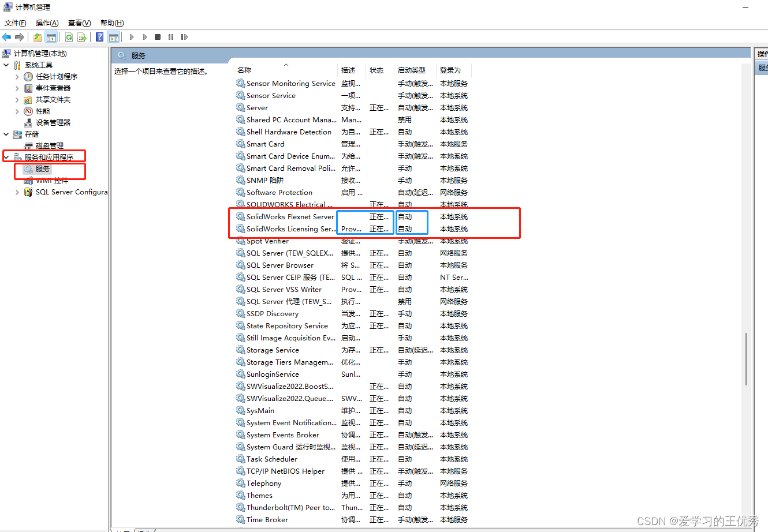The image size is (768, 532).
Task: Click the Up one level folder icon
Action: (38, 37)
